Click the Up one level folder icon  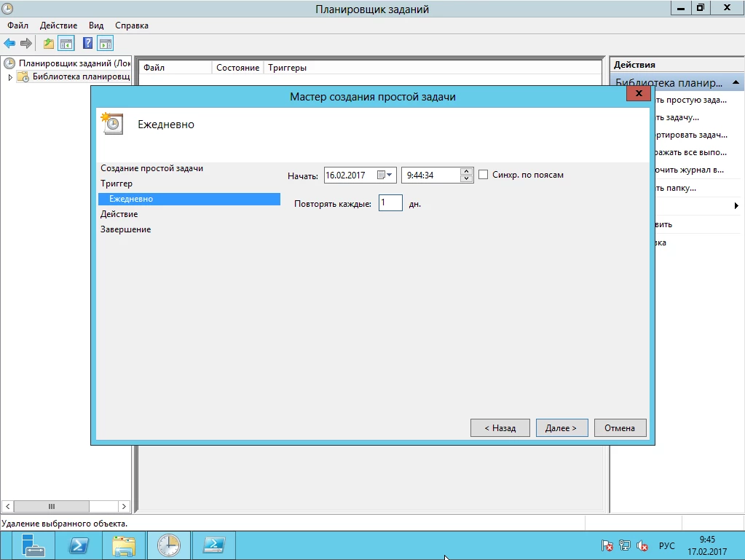pyautogui.click(x=48, y=44)
